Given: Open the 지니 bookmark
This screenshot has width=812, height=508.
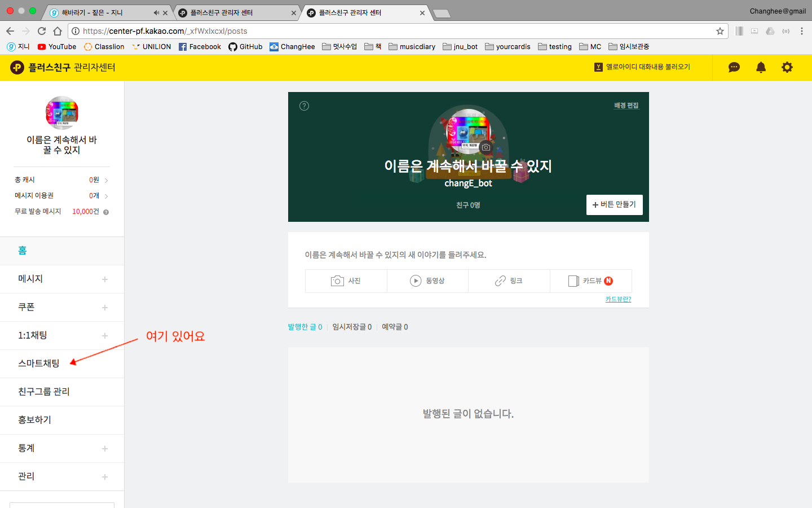Looking at the screenshot, I should (x=18, y=47).
